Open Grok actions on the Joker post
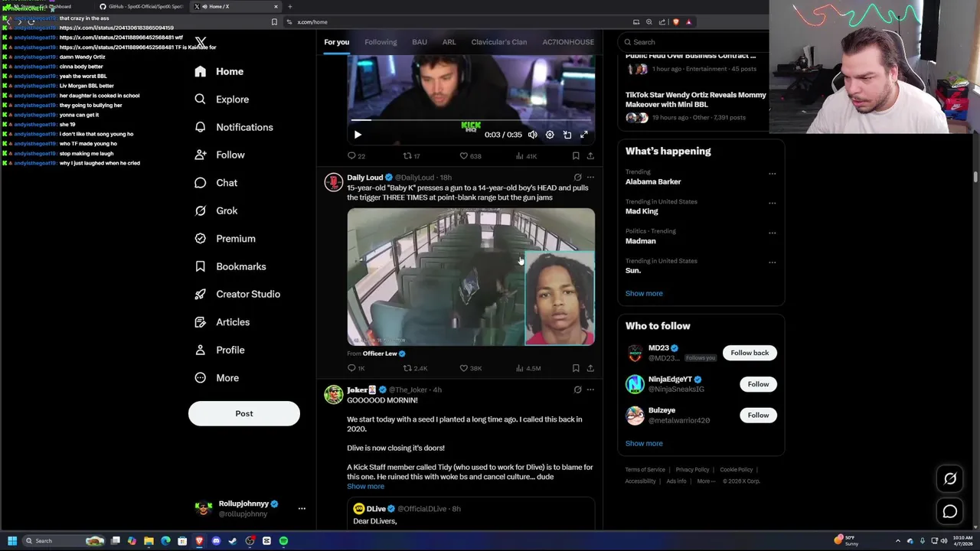980x551 pixels. tap(577, 390)
